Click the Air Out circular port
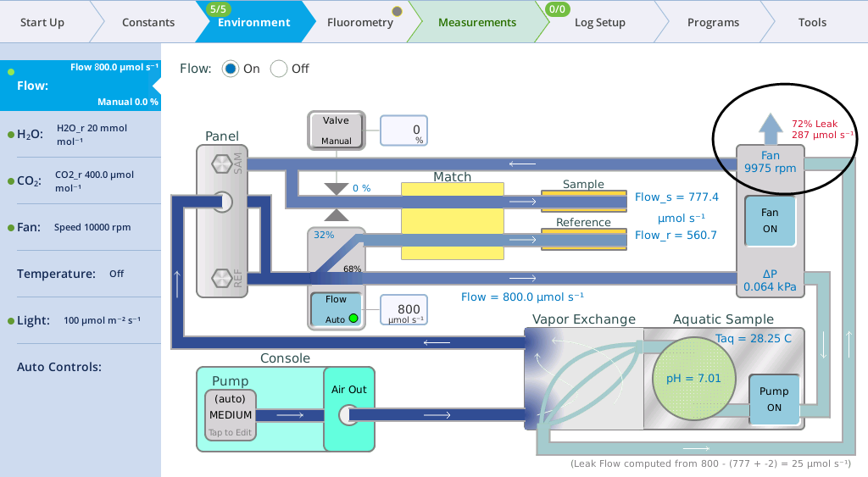This screenshot has height=477, width=868. tap(349, 415)
